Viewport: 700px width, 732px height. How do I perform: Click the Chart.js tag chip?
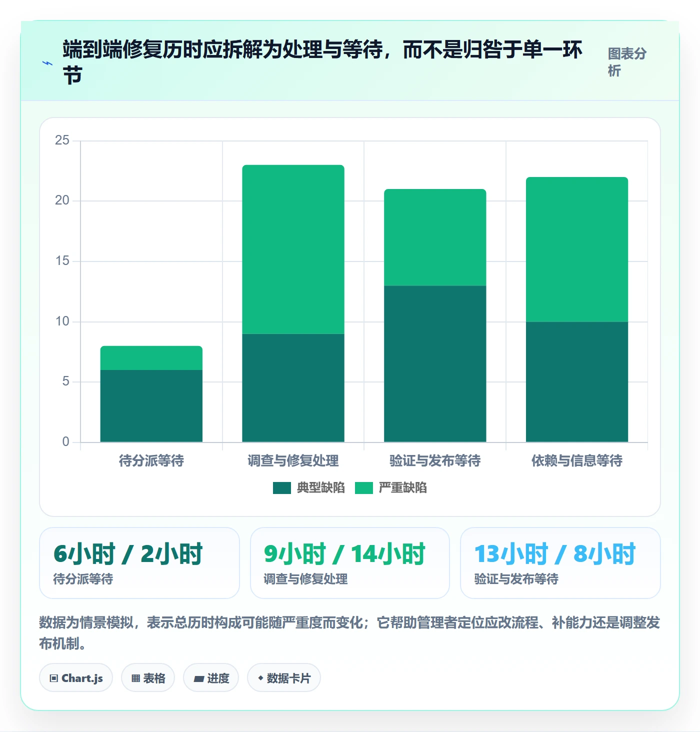point(76,678)
